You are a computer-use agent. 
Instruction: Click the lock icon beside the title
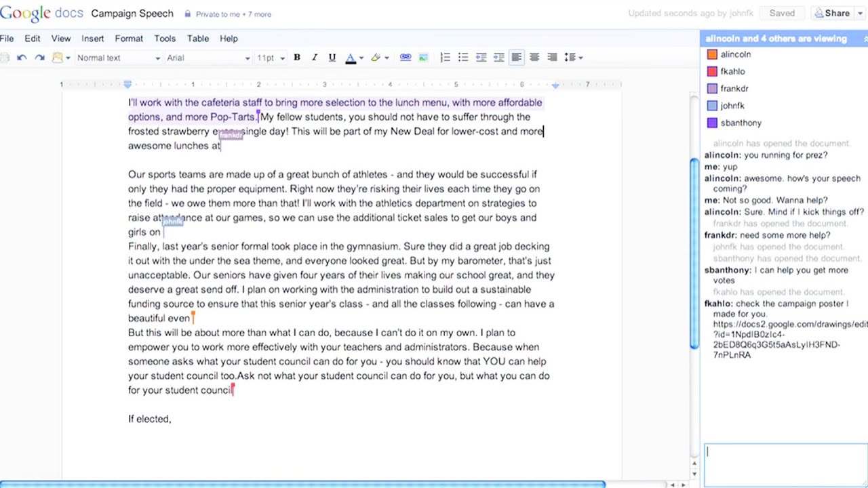186,14
